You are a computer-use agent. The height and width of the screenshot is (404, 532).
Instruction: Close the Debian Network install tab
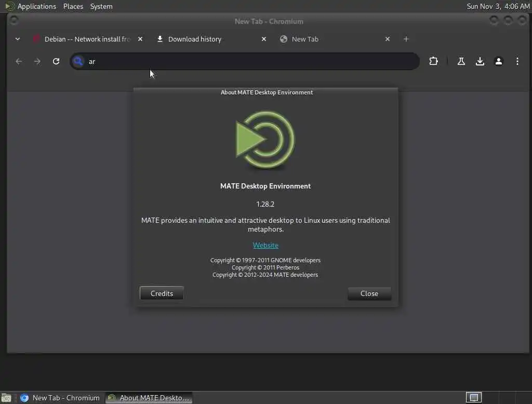point(140,39)
